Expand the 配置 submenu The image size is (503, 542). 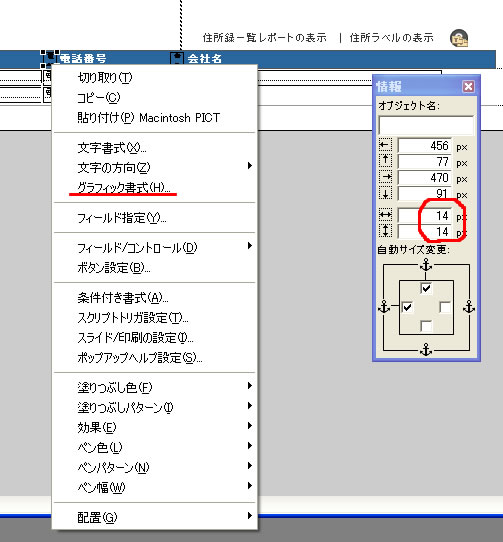pos(155,517)
